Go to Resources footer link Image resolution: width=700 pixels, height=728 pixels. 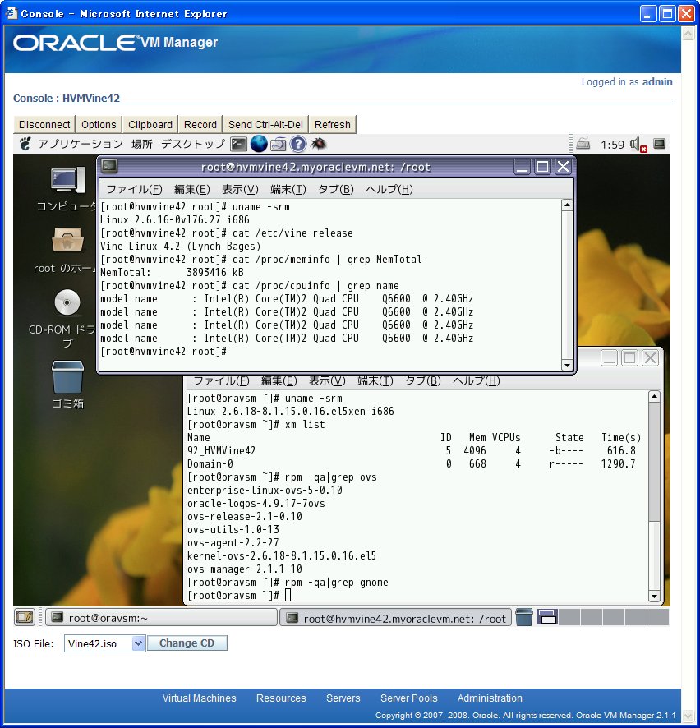[281, 698]
